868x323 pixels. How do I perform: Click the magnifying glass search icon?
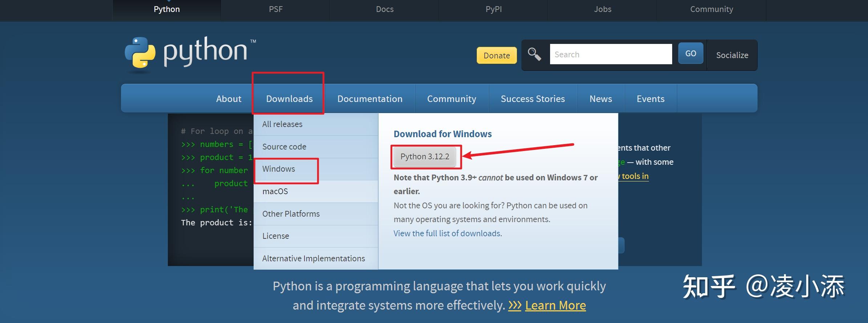[x=534, y=54]
